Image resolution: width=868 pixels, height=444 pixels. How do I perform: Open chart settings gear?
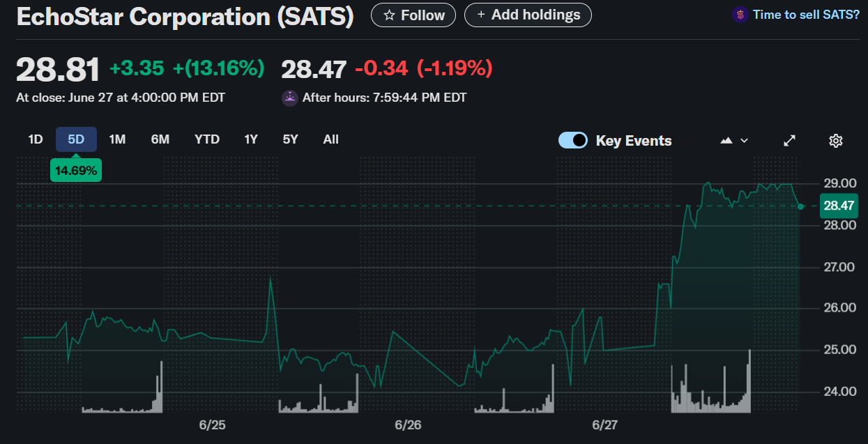click(836, 140)
